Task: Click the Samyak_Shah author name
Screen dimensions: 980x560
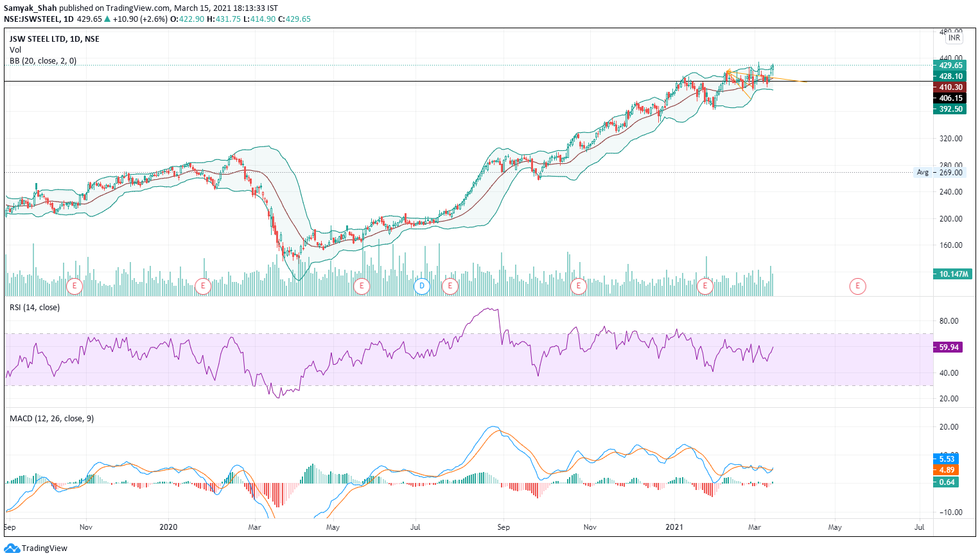Action: pyautogui.click(x=30, y=8)
